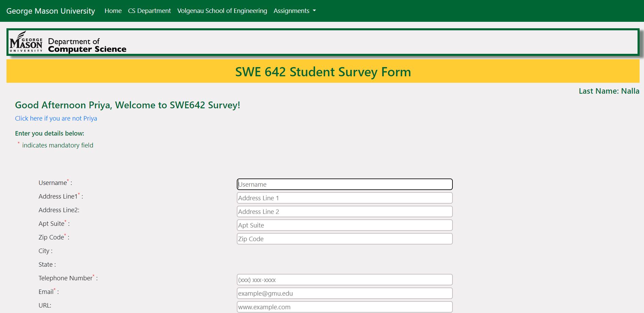Click the 'State :' label
644x313 pixels.
coord(47,264)
